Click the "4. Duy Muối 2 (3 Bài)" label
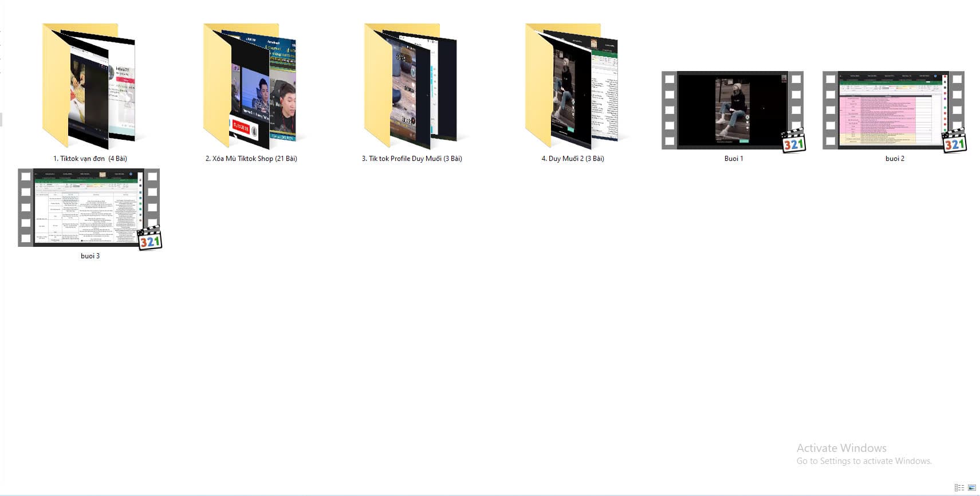 click(573, 159)
